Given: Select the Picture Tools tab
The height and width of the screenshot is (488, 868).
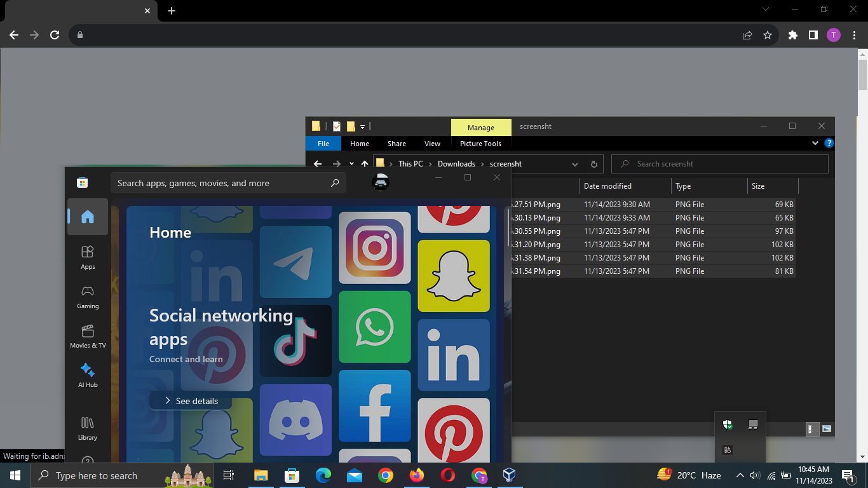Looking at the screenshot, I should tap(480, 144).
